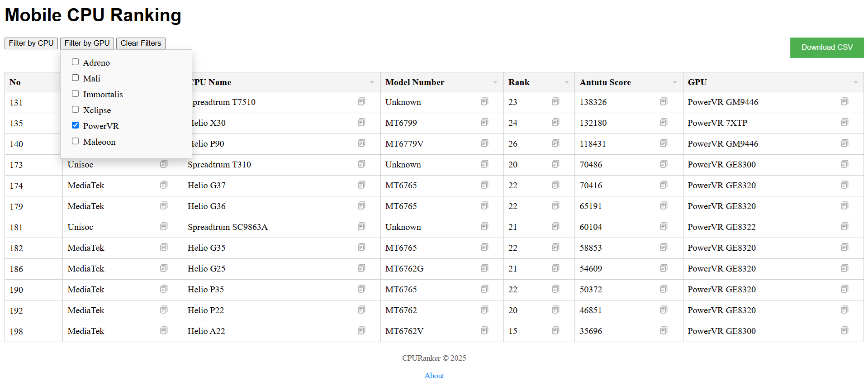This screenshot has width=868, height=386.
Task: Check the Mali GPU filter
Action: 75,78
